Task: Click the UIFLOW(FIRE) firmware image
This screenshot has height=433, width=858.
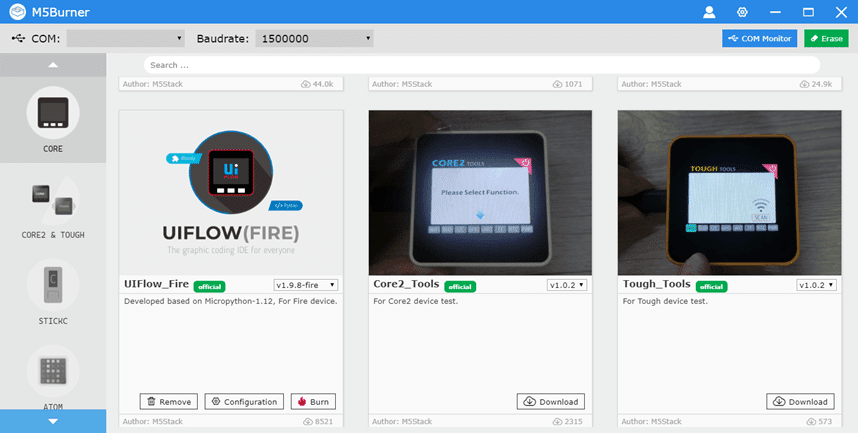Action: pos(231,193)
